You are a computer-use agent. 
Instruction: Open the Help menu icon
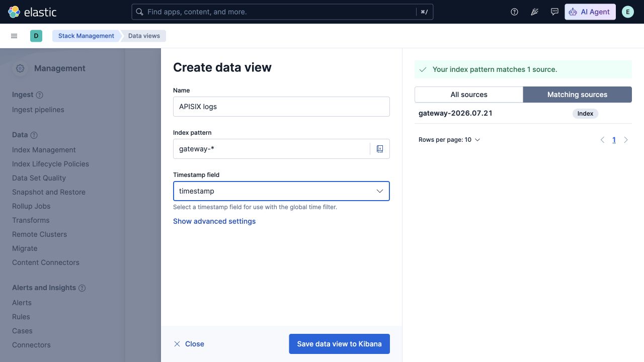tap(514, 12)
